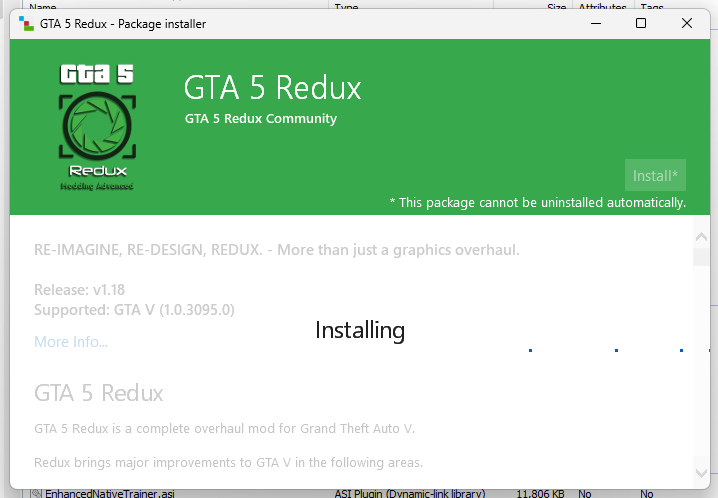Click the uninstall warning notice text
The image size is (718, 498).
tap(537, 203)
